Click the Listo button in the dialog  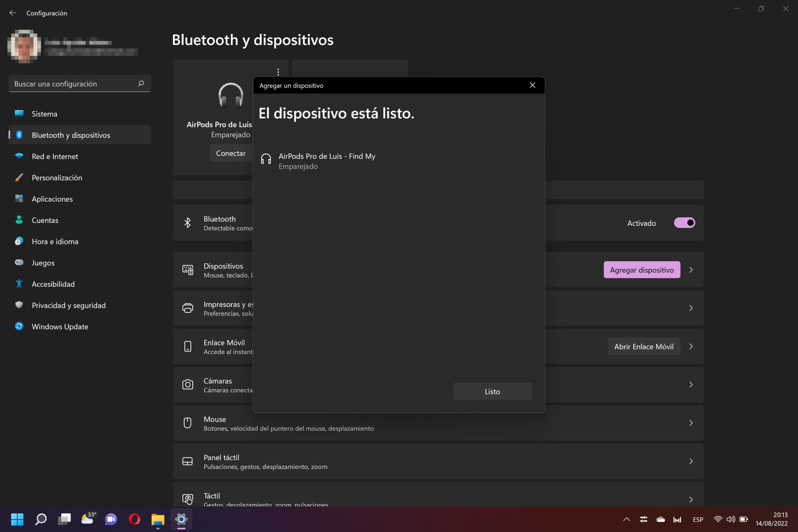[x=492, y=391]
